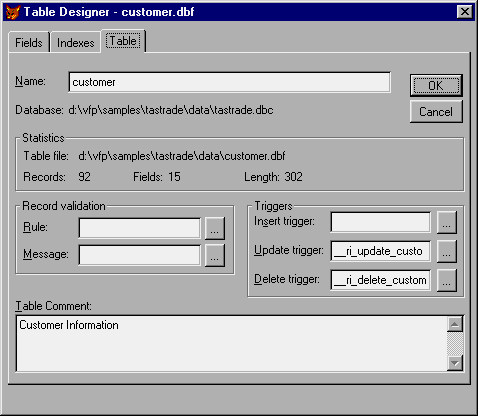
Task: Click the Table Comment scroll up arrow
Action: 455,324
